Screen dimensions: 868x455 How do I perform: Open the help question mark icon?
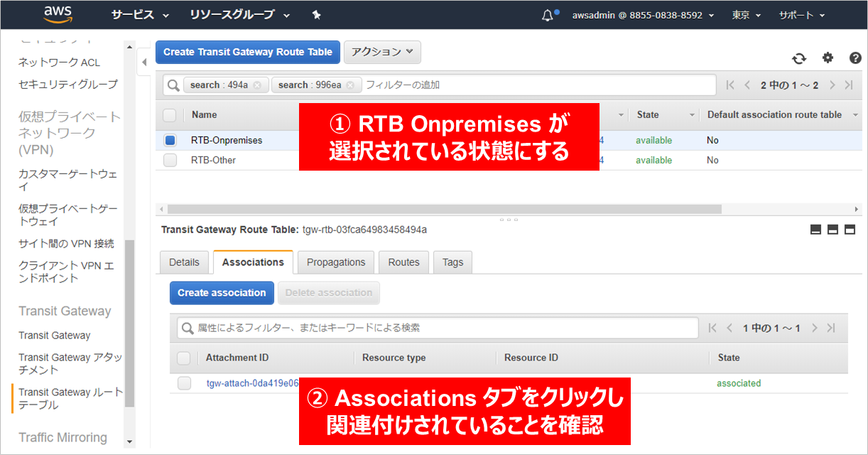coord(855,58)
